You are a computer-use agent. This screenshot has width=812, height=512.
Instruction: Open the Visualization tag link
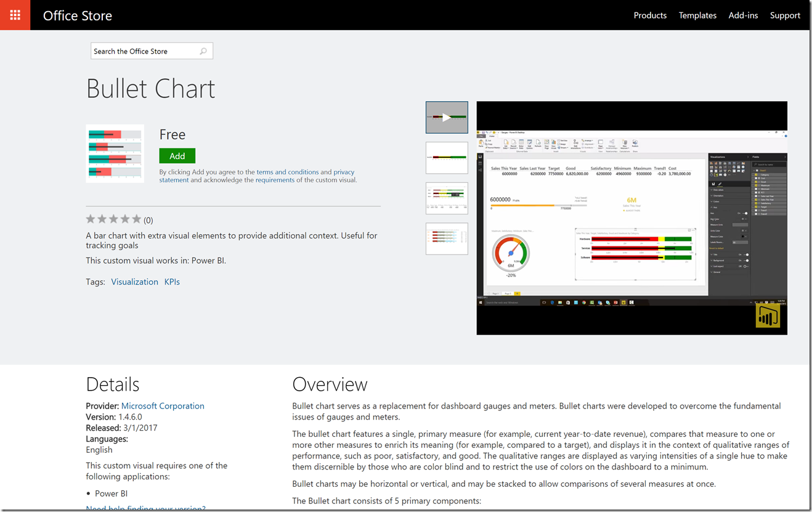[135, 282]
